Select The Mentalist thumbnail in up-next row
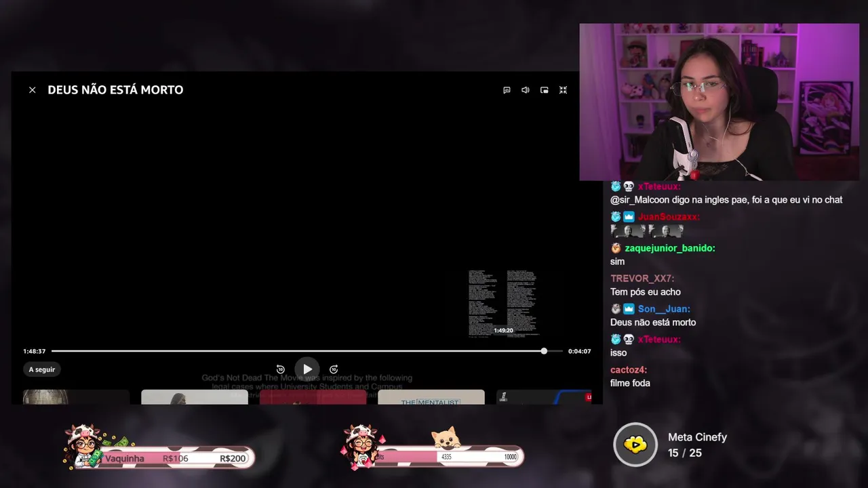Screen dimensions: 868x488 [x=431, y=397]
